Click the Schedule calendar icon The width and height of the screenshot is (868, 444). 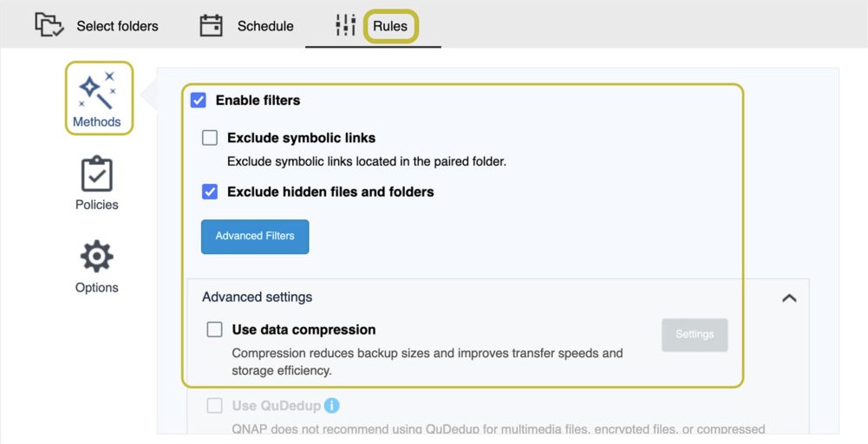tap(211, 25)
